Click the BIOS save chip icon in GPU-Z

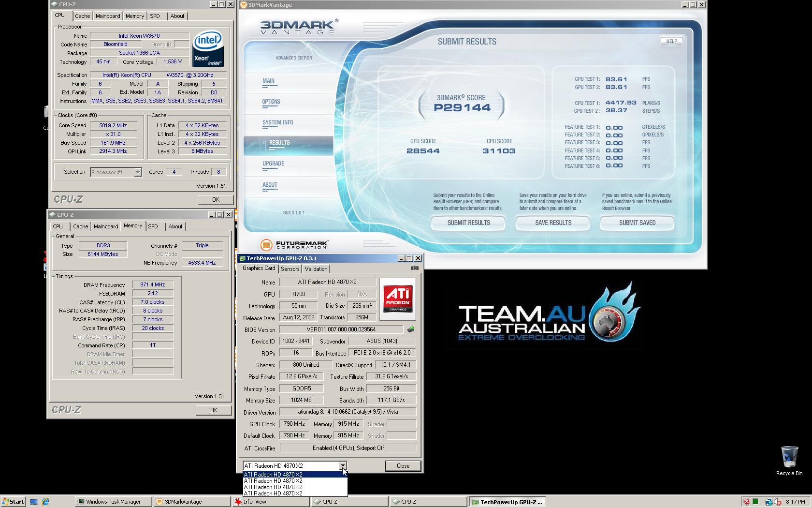point(411,329)
